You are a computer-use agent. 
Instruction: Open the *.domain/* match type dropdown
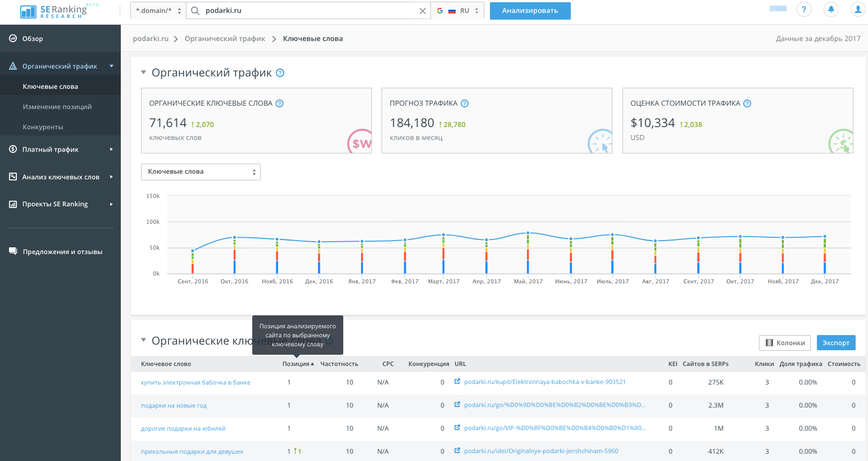[158, 11]
